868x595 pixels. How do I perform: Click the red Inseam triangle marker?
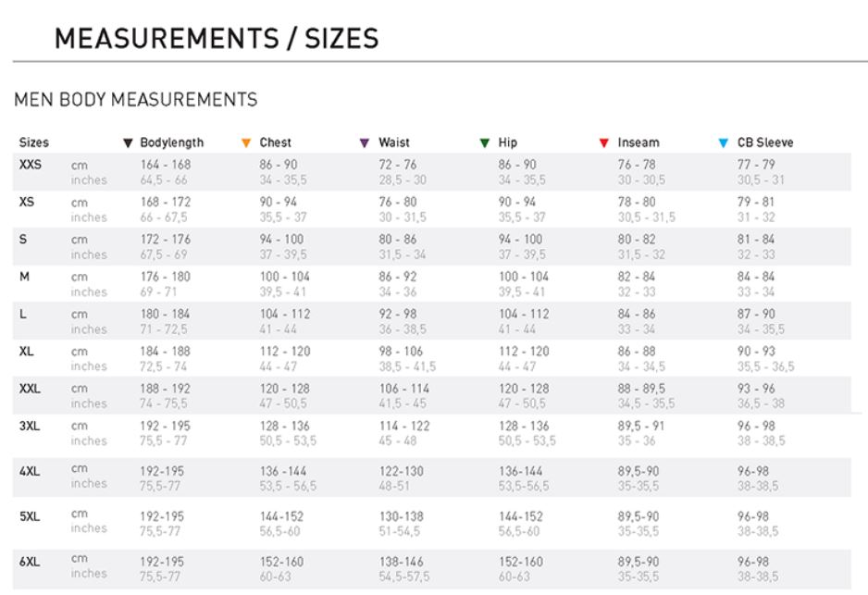pyautogui.click(x=604, y=143)
